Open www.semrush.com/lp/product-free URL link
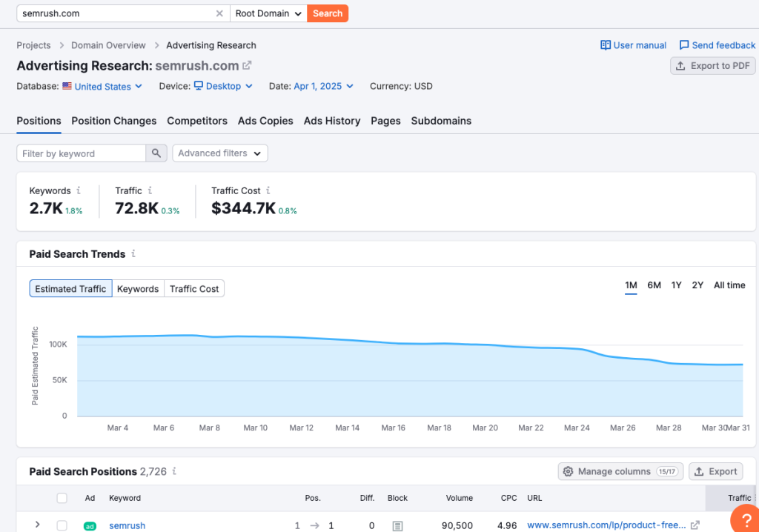The height and width of the screenshot is (532, 759). tap(606, 525)
